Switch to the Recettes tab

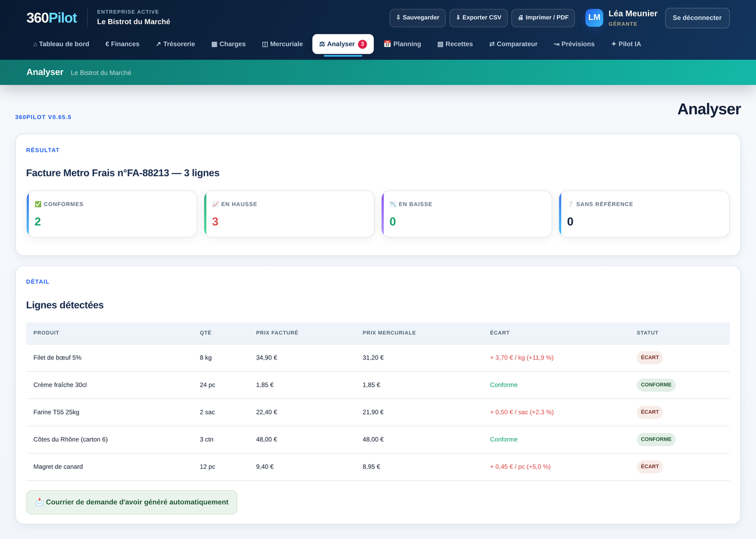[x=455, y=44]
